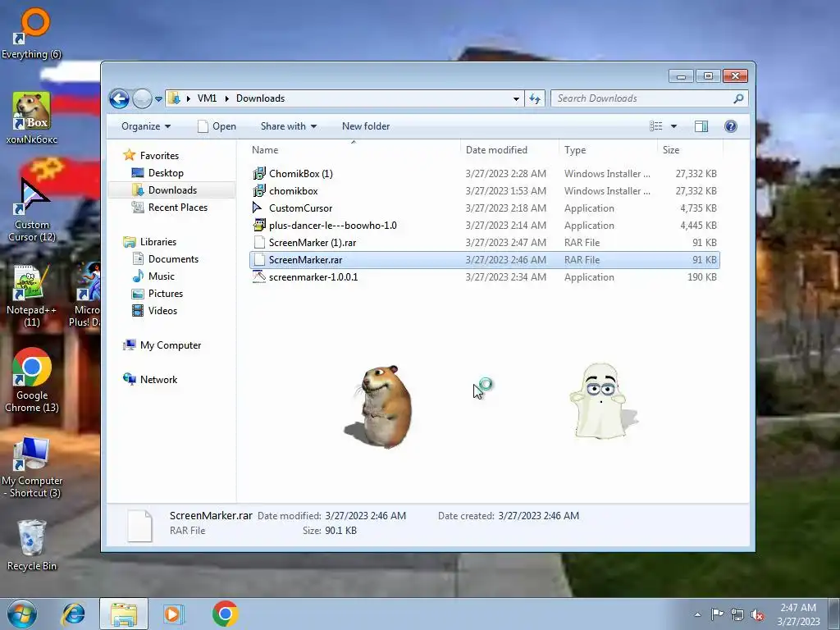Click the ChomikBox (1) installer icon
Screen dimensions: 840x630
click(x=259, y=174)
